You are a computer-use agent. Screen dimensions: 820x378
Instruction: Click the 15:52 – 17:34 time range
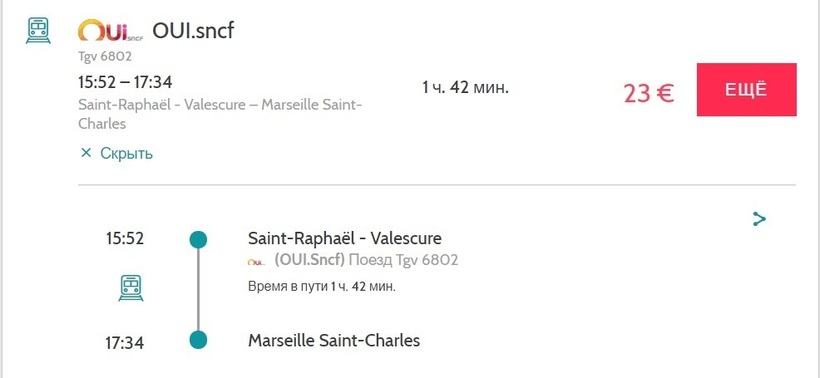coord(125,83)
